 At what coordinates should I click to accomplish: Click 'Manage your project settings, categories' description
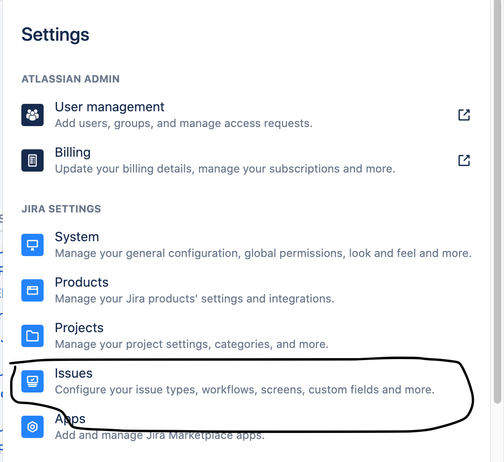[x=192, y=344]
